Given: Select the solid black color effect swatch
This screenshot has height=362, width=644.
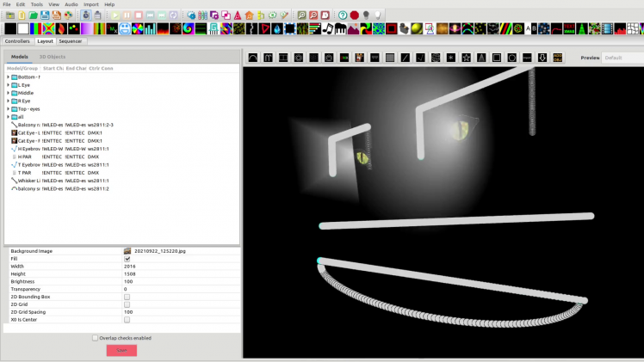Looking at the screenshot, I should click(10, 28).
